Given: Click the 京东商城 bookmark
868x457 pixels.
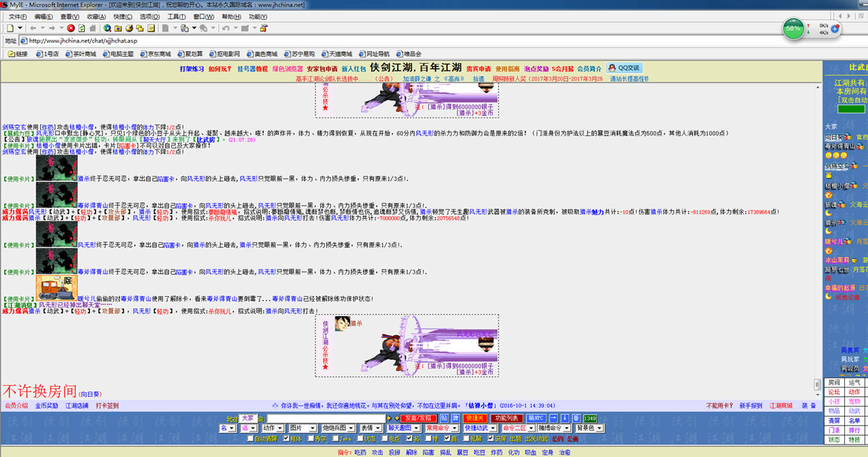Looking at the screenshot, I should pyautogui.click(x=156, y=54).
